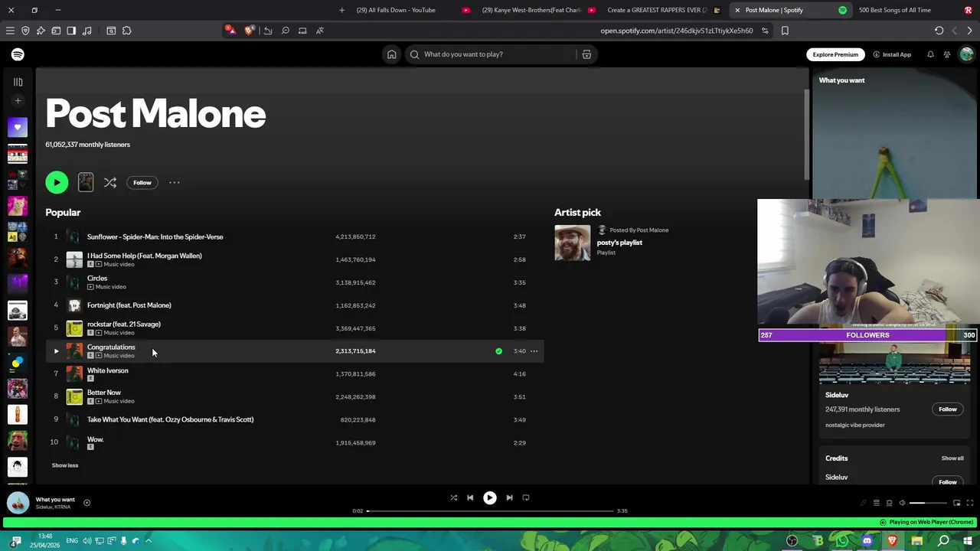Image resolution: width=980 pixels, height=551 pixels.
Task: Open the artist preview thumbnail next to play
Action: click(86, 181)
